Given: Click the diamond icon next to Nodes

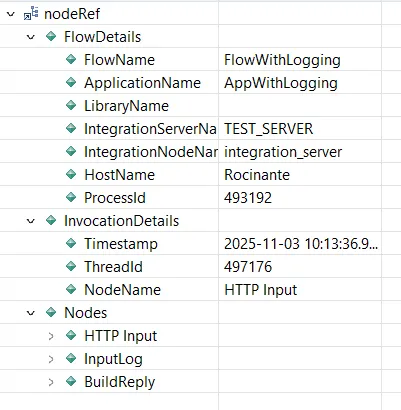Looking at the screenshot, I should tap(51, 312).
